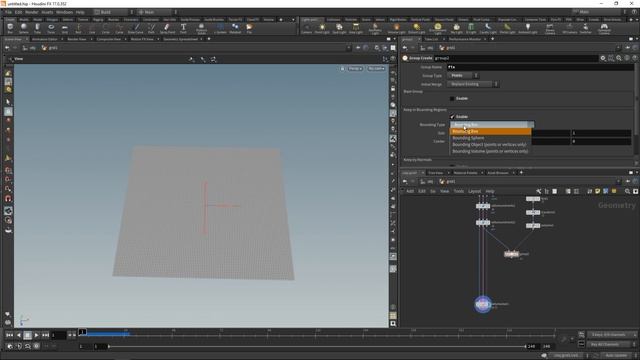Add the Gamepad Camera from the shelf
The width and height of the screenshot is (640, 360).
point(604,28)
